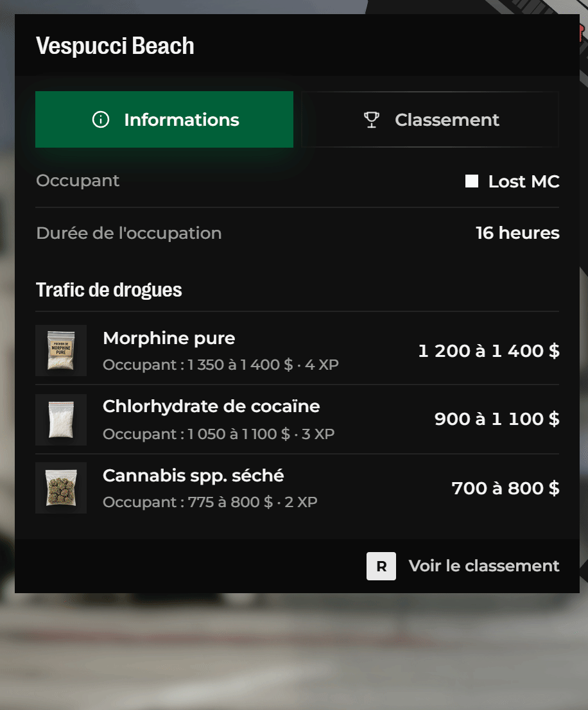Click the Voir le classement link

point(484,566)
